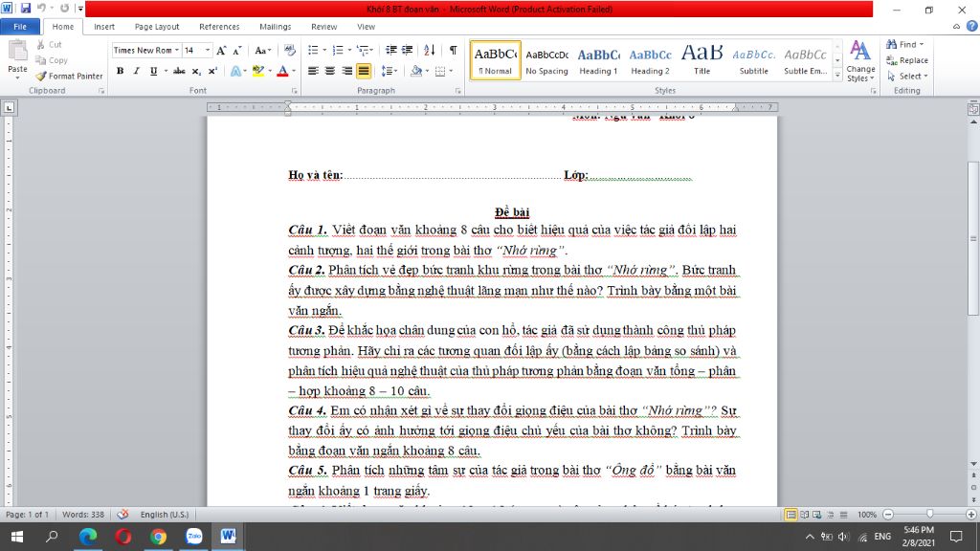Open Google Chrome from taskbar
Viewport: 980px width, 551px height.
158,536
